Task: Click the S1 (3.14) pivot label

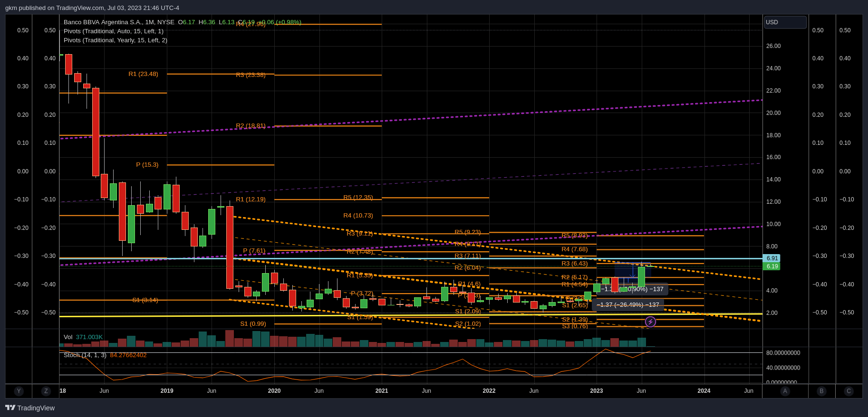Action: point(145,300)
